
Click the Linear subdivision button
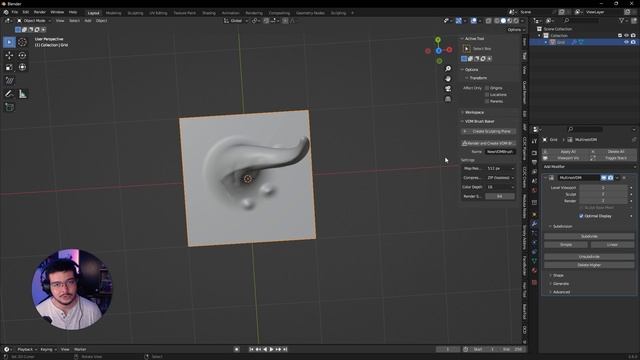tap(612, 244)
